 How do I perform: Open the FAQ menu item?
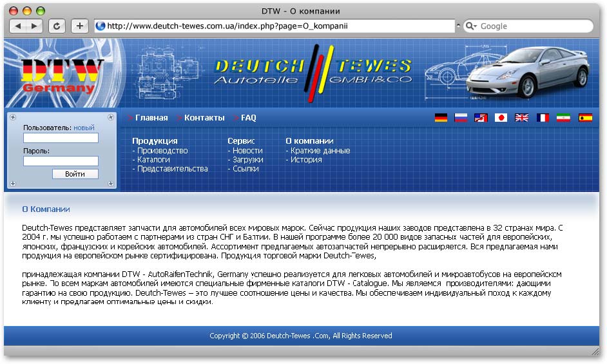point(249,118)
